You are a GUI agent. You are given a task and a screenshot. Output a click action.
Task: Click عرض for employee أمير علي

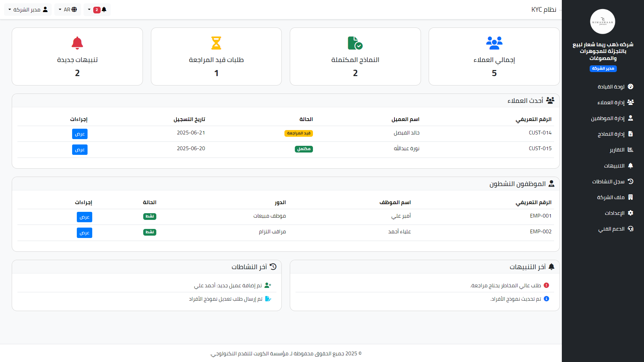point(84,217)
